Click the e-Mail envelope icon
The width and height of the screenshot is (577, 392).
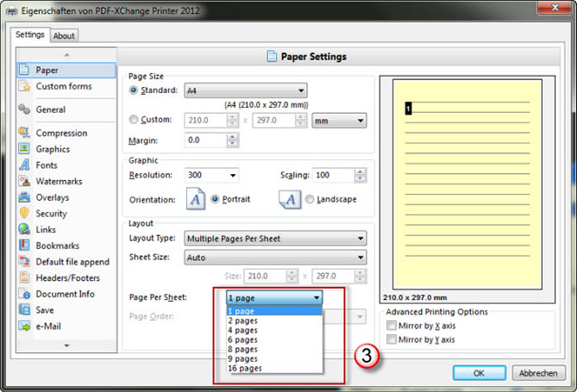tap(24, 326)
